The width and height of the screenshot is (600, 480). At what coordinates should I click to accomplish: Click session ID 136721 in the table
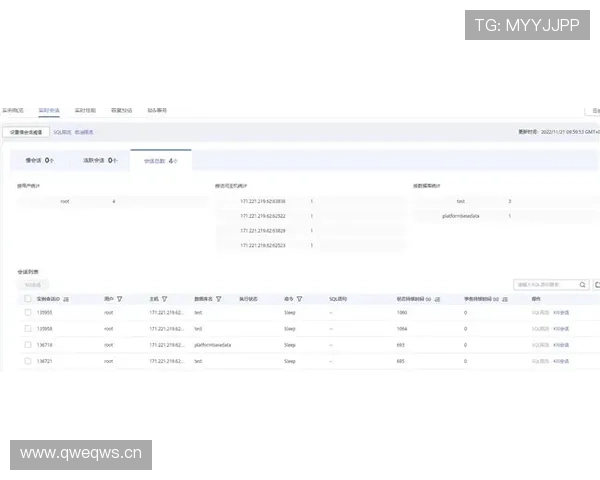click(44, 361)
